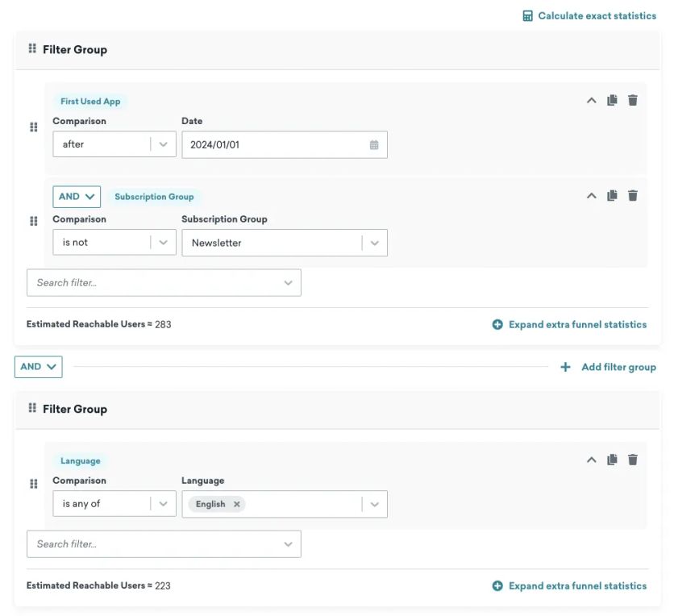Change the AND operator between filter groups
Viewport: 674px width, 616px height.
38,367
